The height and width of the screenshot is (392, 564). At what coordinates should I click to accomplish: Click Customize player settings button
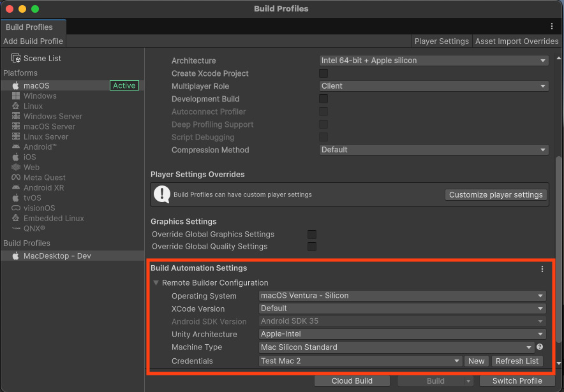pos(496,195)
